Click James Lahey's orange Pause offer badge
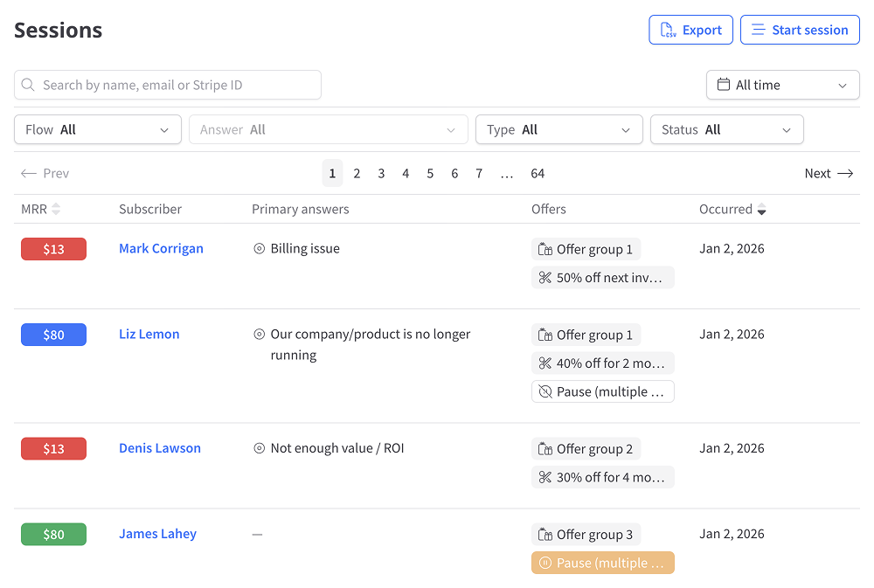The width and height of the screenshot is (874, 588). click(x=602, y=563)
